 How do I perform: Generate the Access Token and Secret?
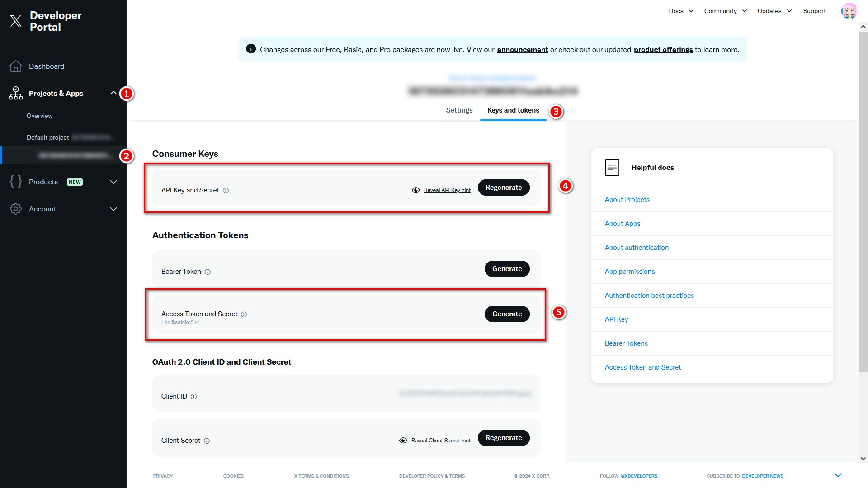click(507, 314)
